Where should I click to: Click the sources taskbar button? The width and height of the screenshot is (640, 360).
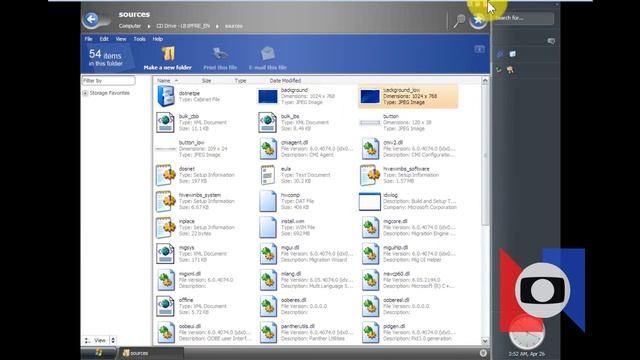point(150,353)
